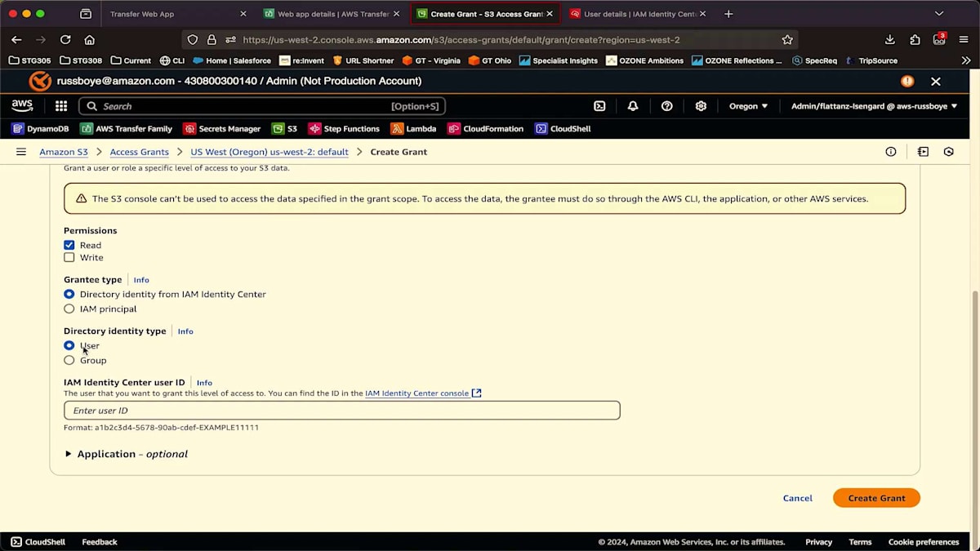This screenshot has height=551, width=980.
Task: Open the browser extensions puzzle icon
Action: click(x=915, y=39)
